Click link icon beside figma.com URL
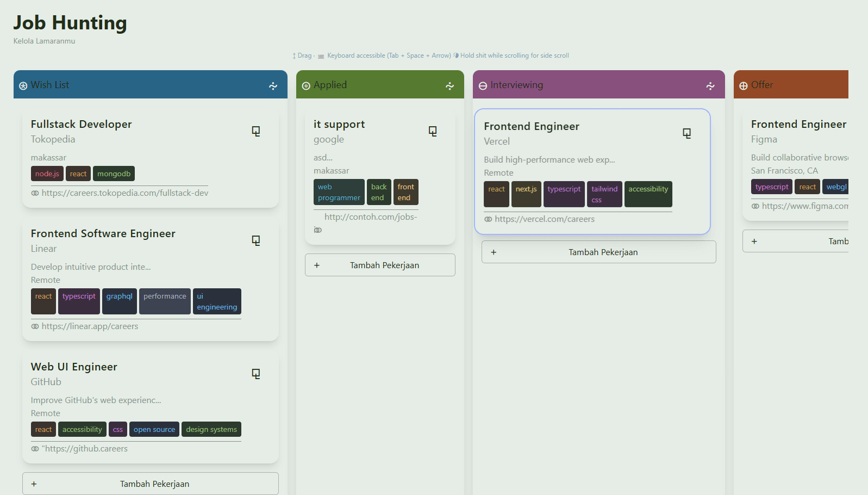Image resolution: width=868 pixels, height=495 pixels. tap(755, 206)
